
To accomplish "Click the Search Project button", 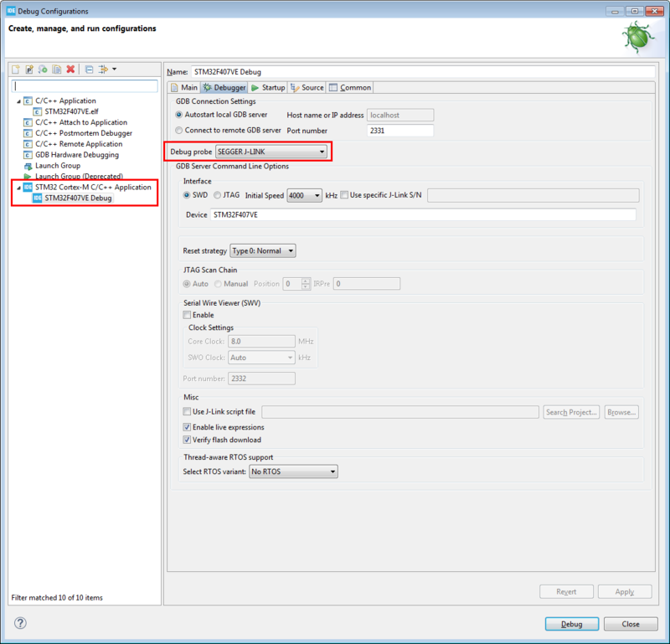I will click(x=570, y=411).
